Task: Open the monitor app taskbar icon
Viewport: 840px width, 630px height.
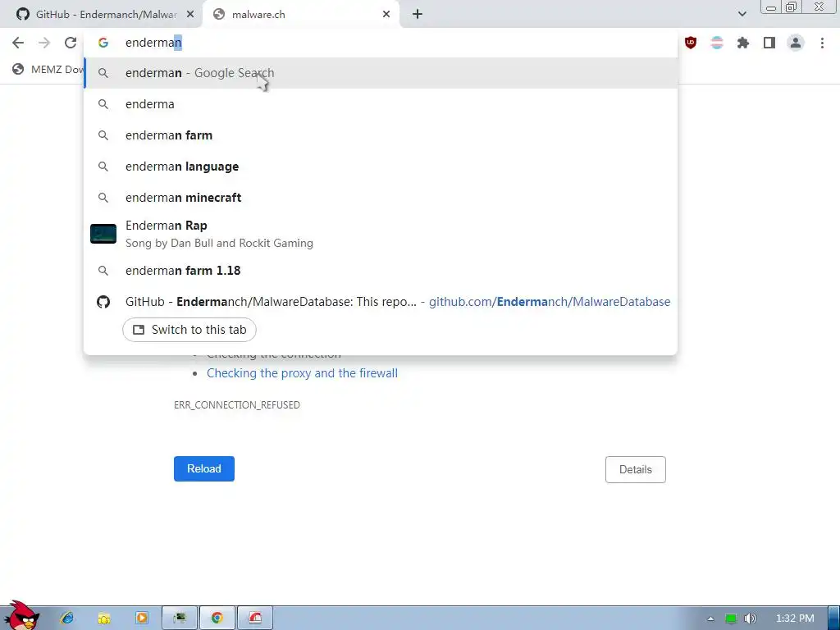Action: (x=180, y=619)
